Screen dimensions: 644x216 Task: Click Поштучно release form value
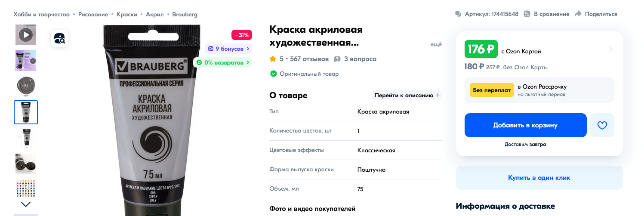pyautogui.click(x=371, y=170)
